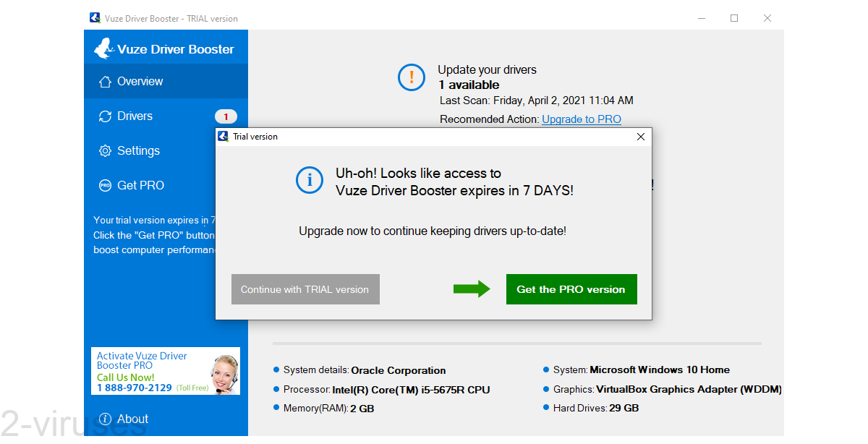Click the '1 available' drivers text
The width and height of the screenshot is (868, 444).
469,85
